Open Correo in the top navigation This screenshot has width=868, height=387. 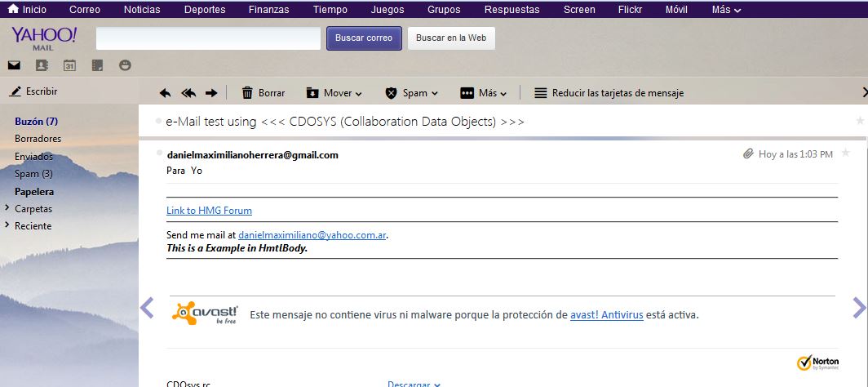85,10
